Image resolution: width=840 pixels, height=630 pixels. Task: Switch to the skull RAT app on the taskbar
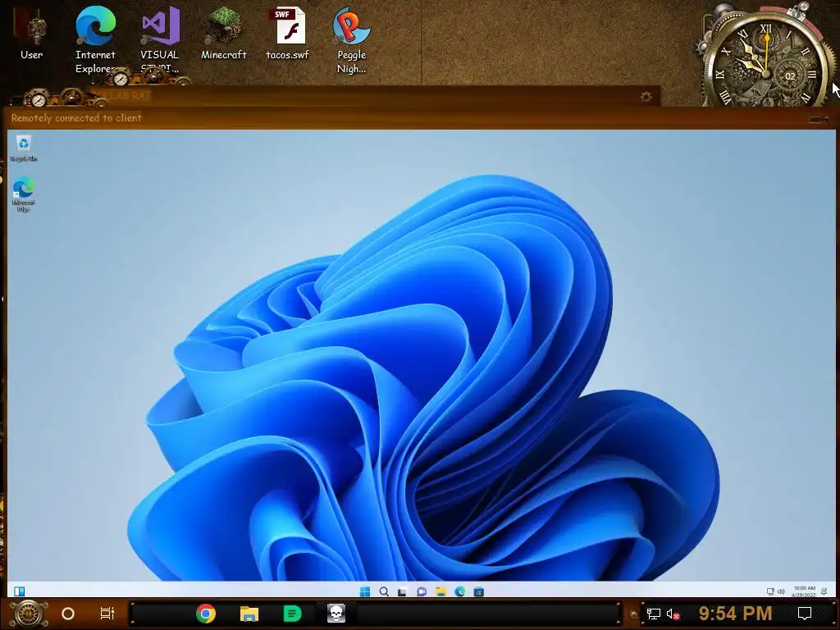coord(336,614)
